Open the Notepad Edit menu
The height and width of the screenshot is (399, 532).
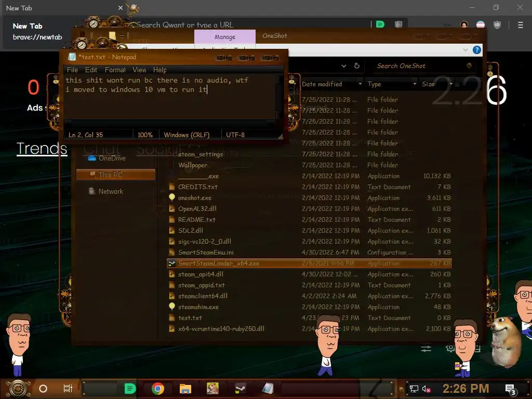pyautogui.click(x=91, y=70)
